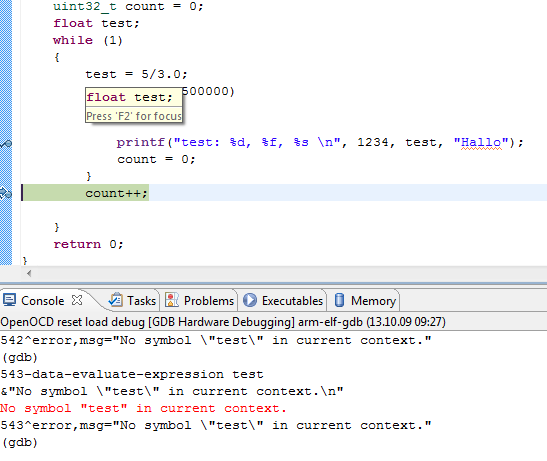Click the last (gdb) prompt line
Screen dimensions: 547x461
[x=20, y=443]
